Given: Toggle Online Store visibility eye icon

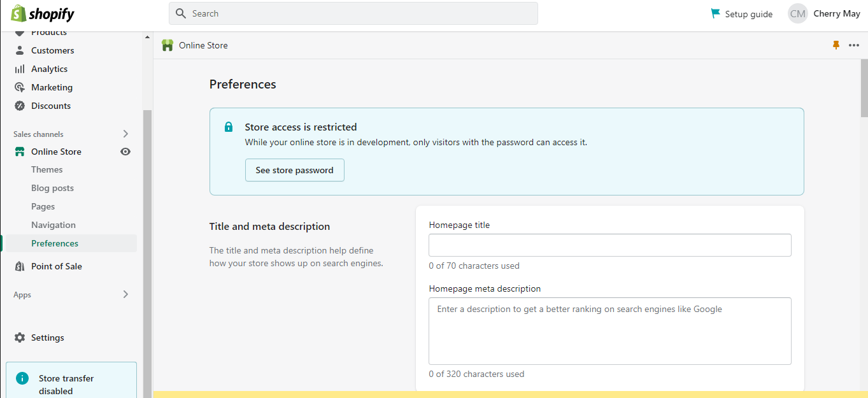Looking at the screenshot, I should pos(125,152).
